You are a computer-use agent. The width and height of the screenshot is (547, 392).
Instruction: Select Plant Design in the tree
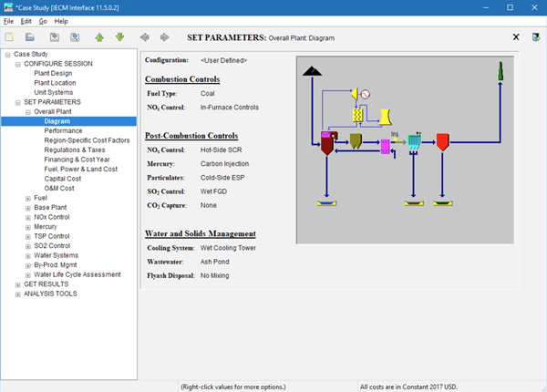53,73
